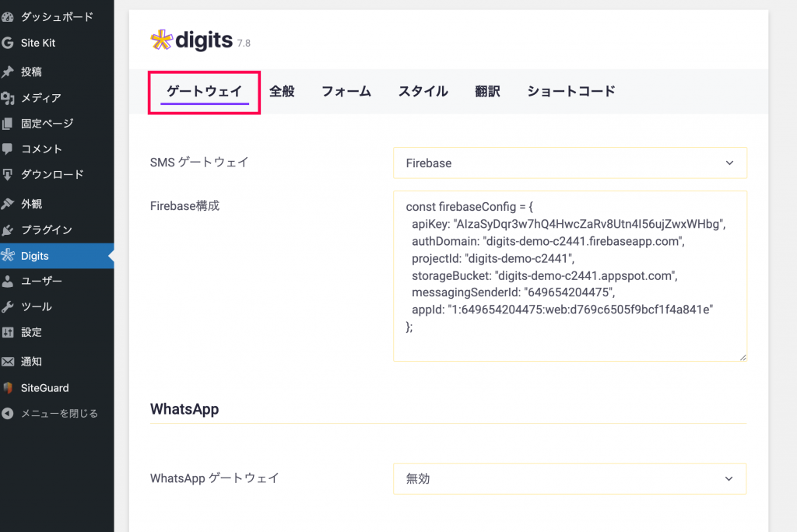Click the messagingSenderId line in config
This screenshot has width=797, height=532.
point(514,292)
